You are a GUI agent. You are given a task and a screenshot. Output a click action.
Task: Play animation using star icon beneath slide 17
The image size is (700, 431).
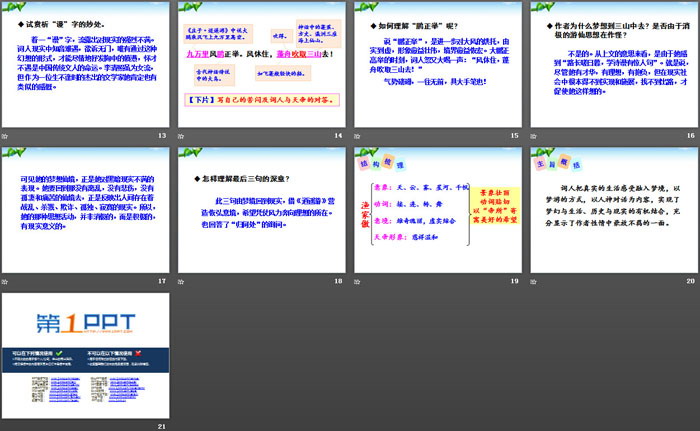pyautogui.click(x=8, y=282)
